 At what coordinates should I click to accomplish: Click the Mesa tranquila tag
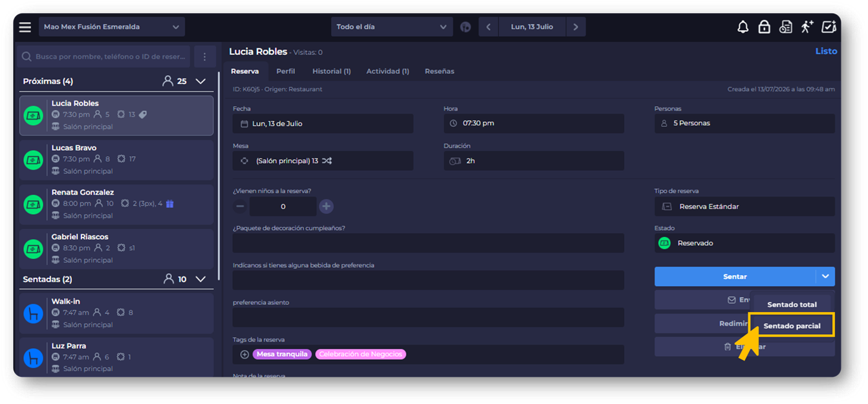click(282, 354)
